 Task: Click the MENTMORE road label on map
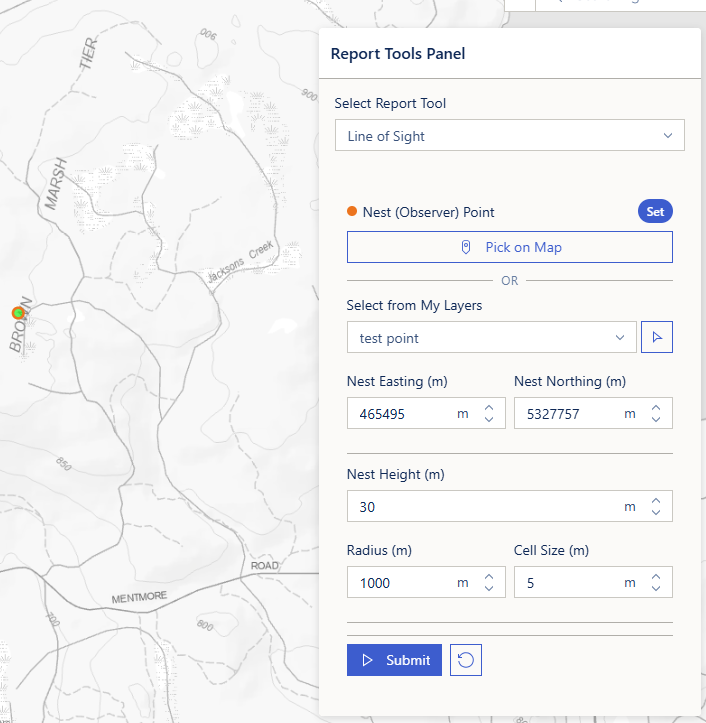click(x=139, y=597)
